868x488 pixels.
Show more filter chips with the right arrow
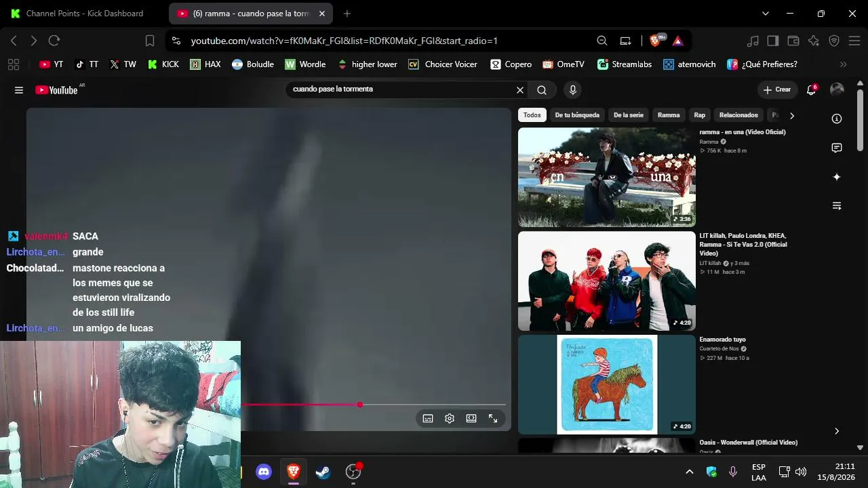coord(791,115)
